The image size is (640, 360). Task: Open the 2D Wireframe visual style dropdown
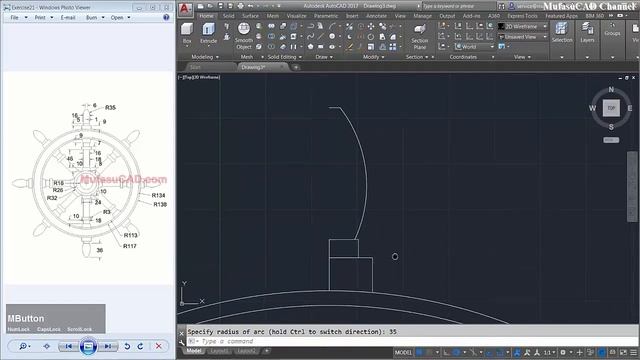[x=523, y=26]
